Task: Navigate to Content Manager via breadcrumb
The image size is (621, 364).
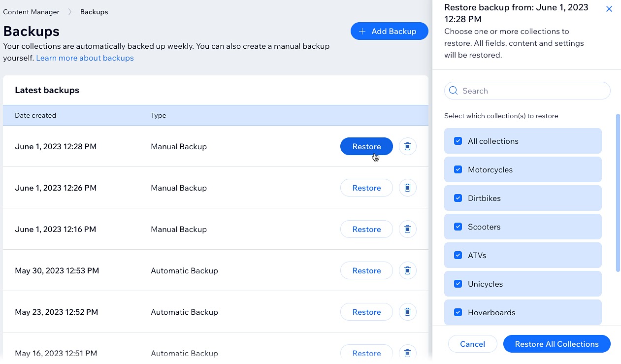Action: pyautogui.click(x=31, y=11)
